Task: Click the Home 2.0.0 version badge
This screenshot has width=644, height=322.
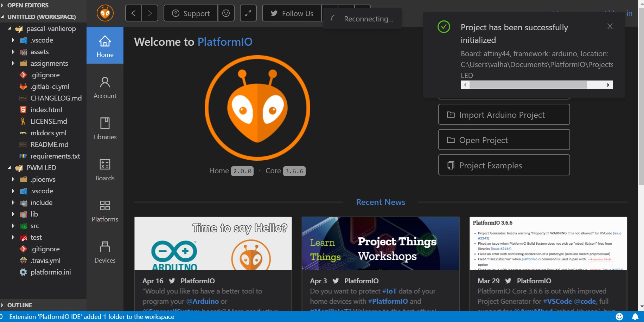Action: 242,171
